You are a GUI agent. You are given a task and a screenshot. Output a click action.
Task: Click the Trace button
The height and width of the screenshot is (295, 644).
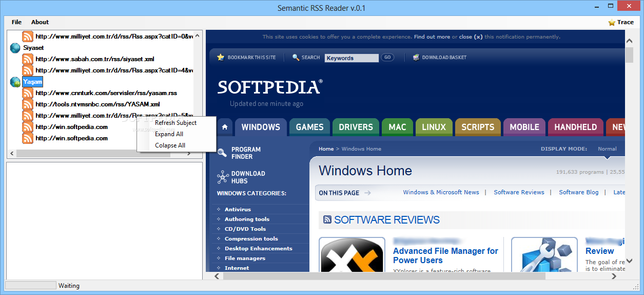[621, 22]
